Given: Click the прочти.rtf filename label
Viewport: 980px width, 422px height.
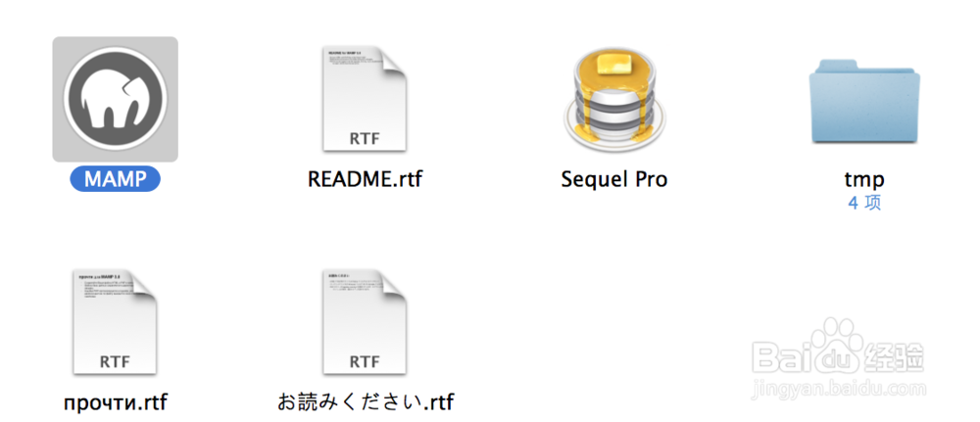Looking at the screenshot, I should [116, 402].
